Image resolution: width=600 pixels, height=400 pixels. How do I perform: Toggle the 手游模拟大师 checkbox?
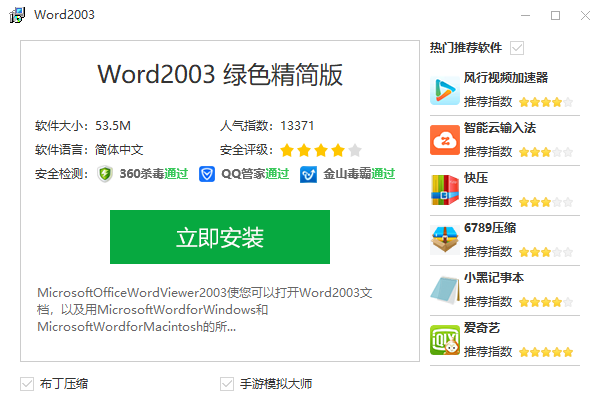(x=227, y=384)
